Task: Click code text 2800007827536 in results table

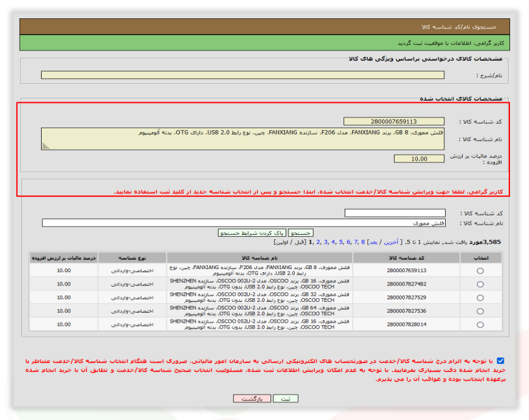Action: pos(407,311)
